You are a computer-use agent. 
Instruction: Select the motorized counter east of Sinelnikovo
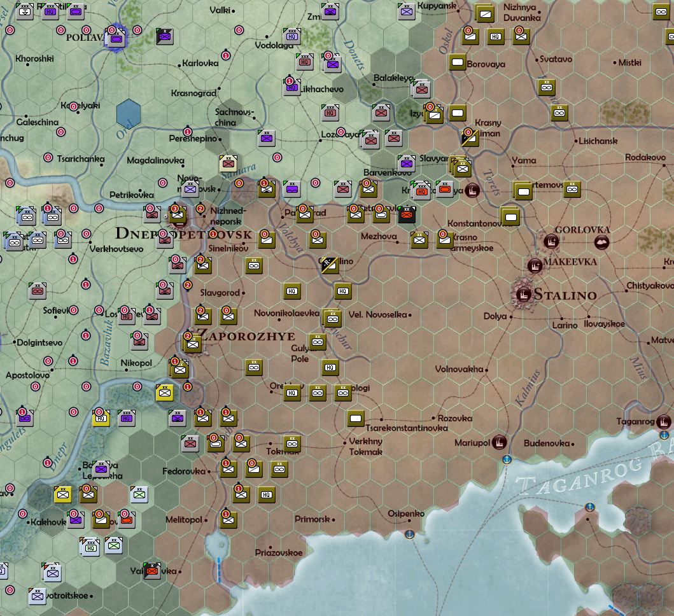(x=254, y=265)
